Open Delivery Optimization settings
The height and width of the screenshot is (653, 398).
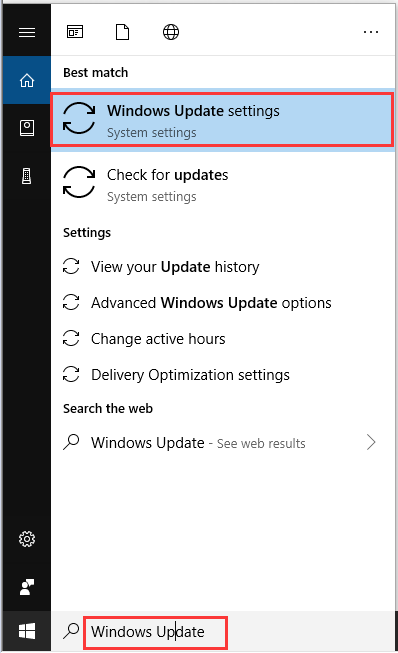223,375
